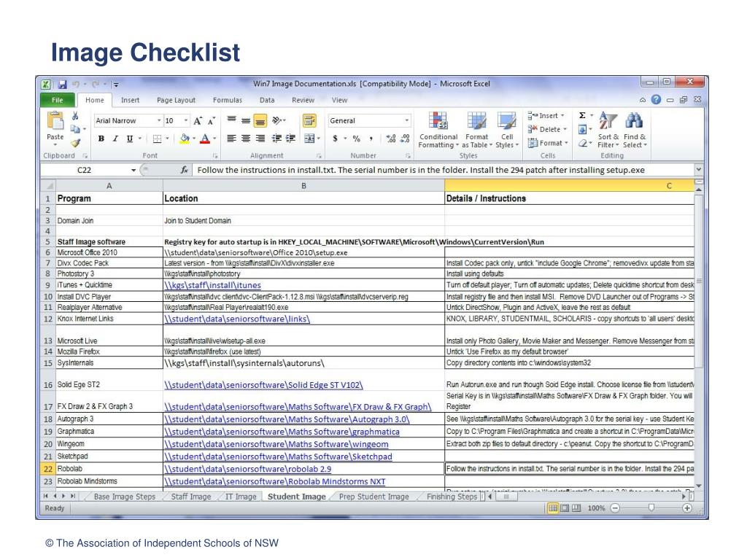Click Decrease Decimal icon
Screen dimensions: 747x560
click(405, 139)
